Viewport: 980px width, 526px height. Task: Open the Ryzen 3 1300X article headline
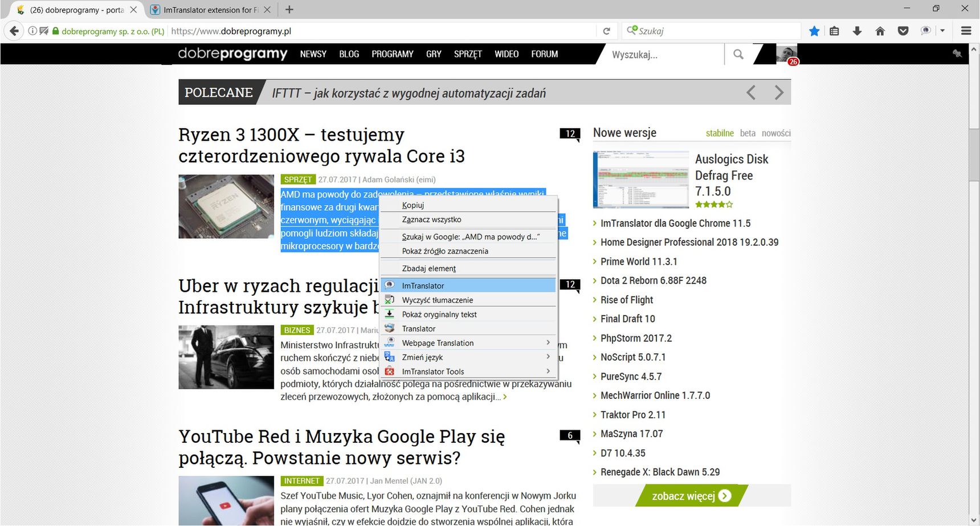point(321,145)
